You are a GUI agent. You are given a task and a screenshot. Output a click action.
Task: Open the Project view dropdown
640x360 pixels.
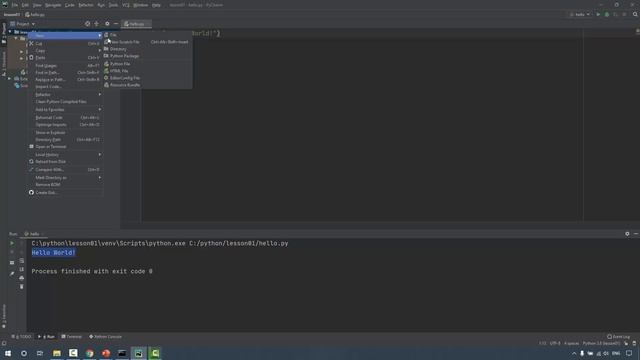coord(22,24)
